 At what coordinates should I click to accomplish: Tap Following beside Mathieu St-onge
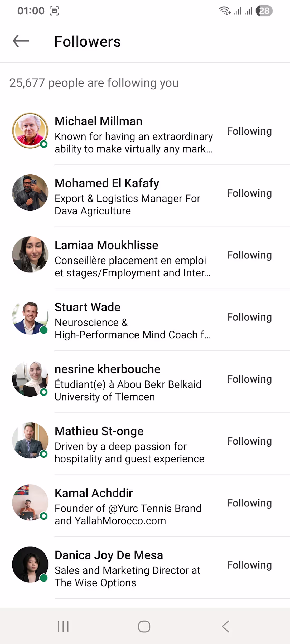249,441
